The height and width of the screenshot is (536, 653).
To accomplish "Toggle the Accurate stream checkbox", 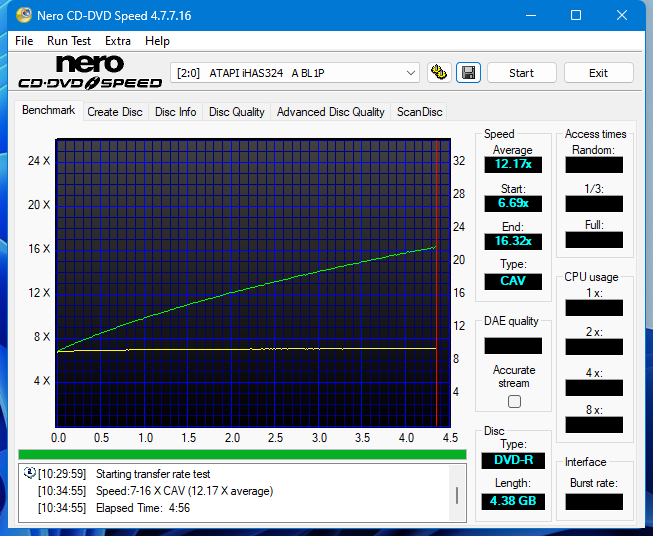I will (x=514, y=401).
